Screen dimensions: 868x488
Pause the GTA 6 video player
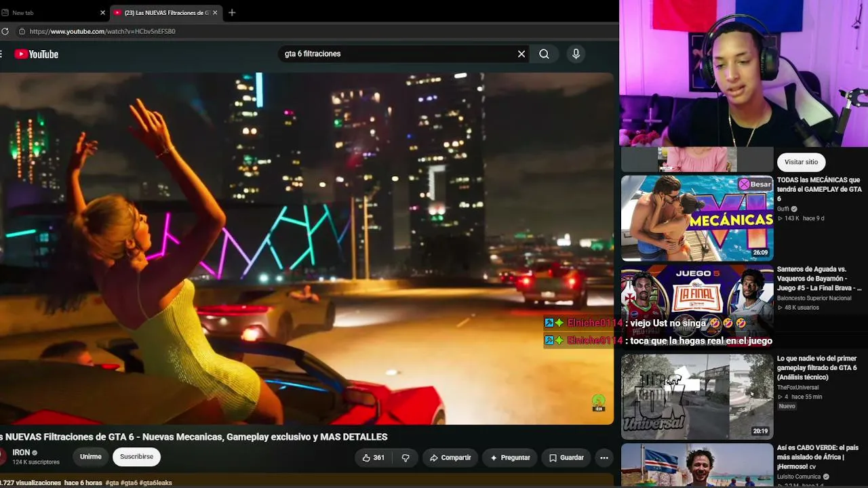pos(307,248)
